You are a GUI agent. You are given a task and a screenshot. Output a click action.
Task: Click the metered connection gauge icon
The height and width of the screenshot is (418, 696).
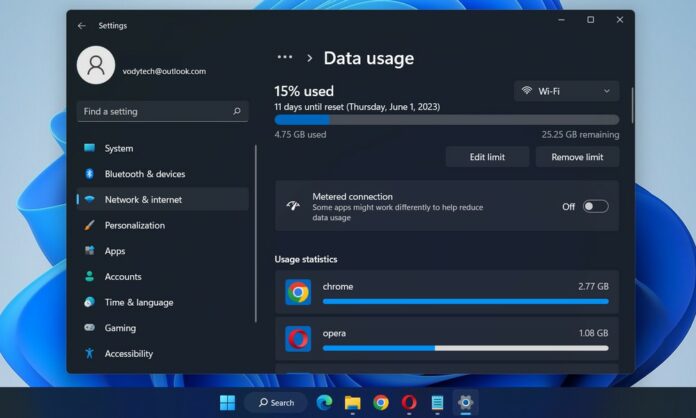point(293,206)
